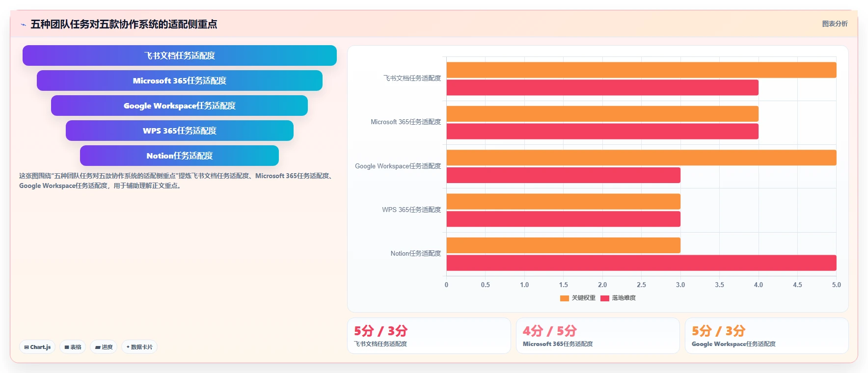Click the 4分 / 5分 score value

click(550, 331)
